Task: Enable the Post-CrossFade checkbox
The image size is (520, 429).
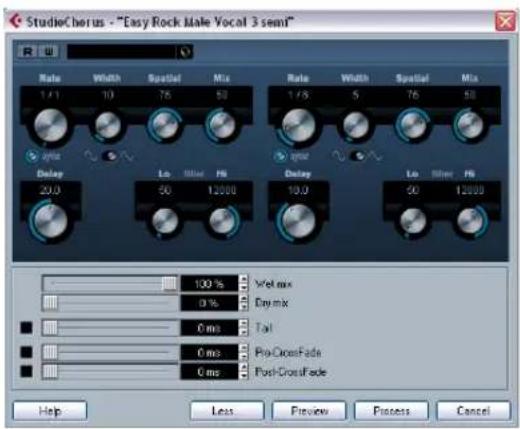Action: tap(27, 371)
